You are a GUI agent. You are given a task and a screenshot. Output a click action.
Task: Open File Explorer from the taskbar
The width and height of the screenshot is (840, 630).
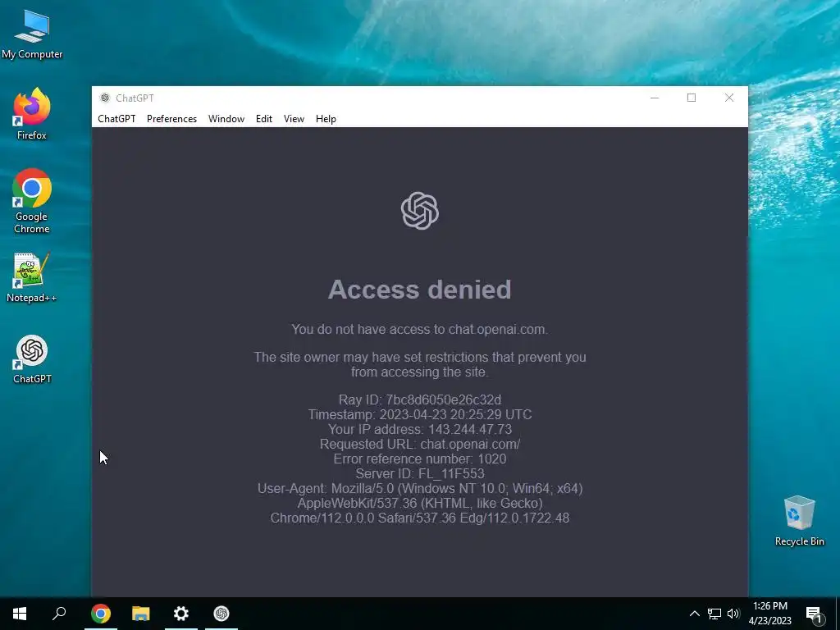click(141, 614)
